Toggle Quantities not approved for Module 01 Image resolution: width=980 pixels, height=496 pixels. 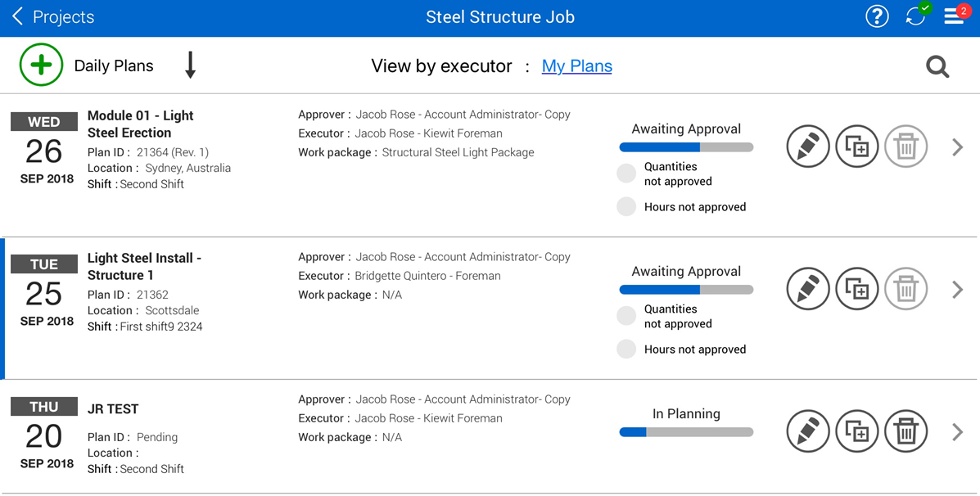[x=626, y=174]
